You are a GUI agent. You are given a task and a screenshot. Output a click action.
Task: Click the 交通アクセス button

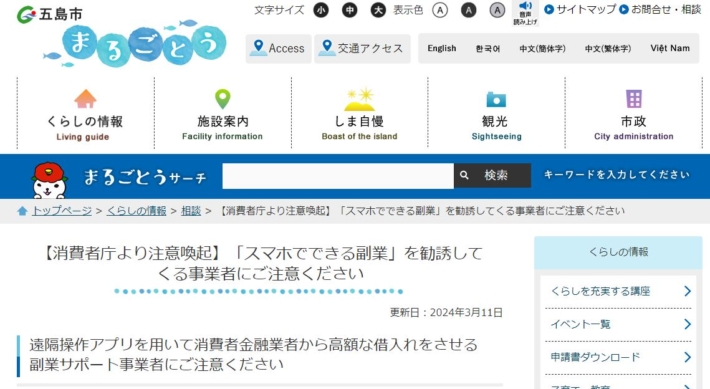coord(362,48)
